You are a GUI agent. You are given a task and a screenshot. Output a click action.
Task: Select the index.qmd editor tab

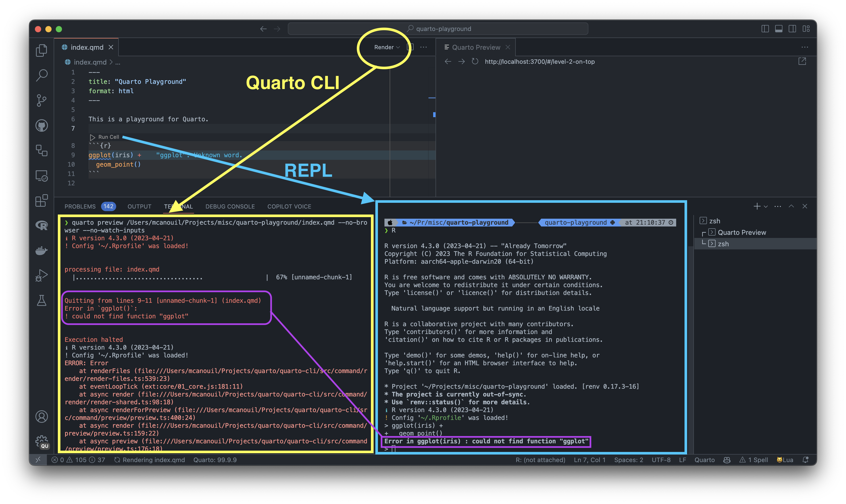[87, 47]
